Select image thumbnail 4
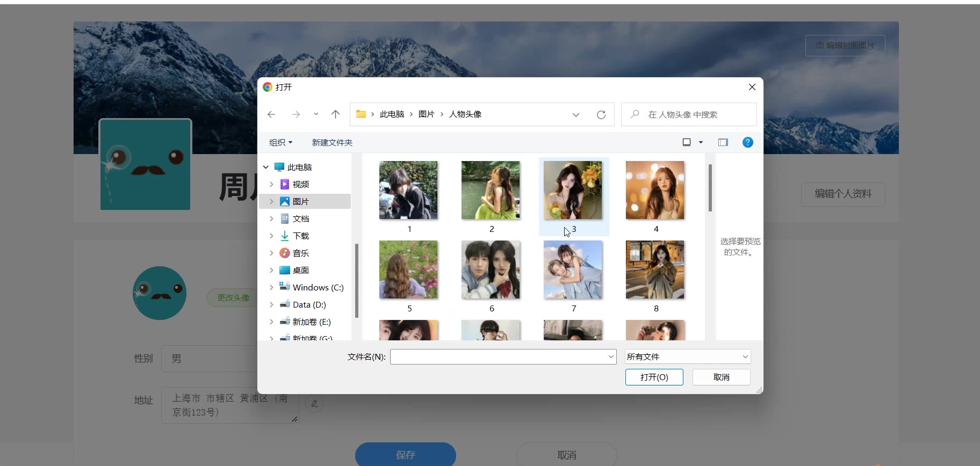This screenshot has height=466, width=980. tap(655, 190)
